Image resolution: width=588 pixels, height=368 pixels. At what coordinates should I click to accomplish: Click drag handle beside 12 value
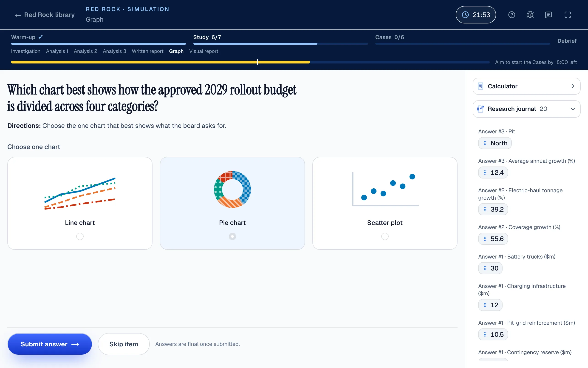(485, 305)
